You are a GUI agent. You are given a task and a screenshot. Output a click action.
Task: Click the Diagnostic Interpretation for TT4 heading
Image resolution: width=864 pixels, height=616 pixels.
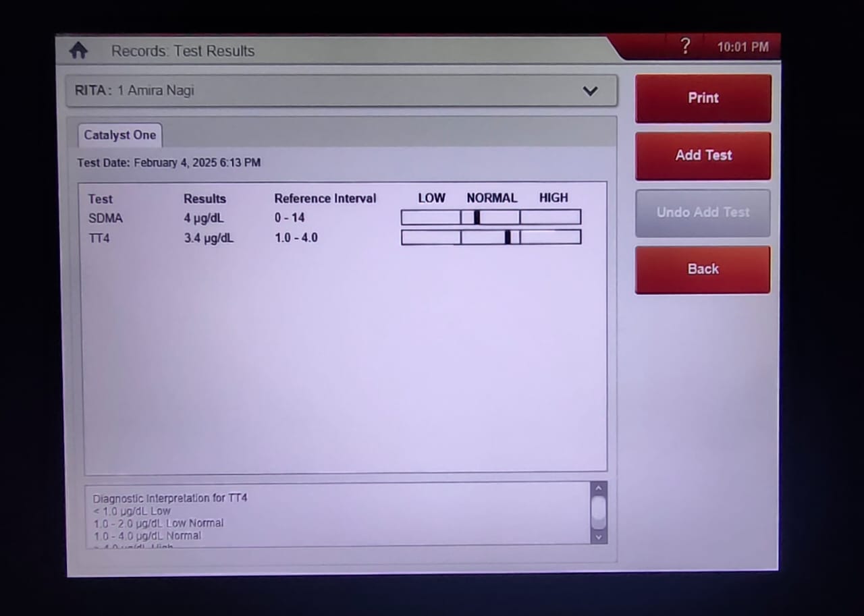[x=170, y=498]
